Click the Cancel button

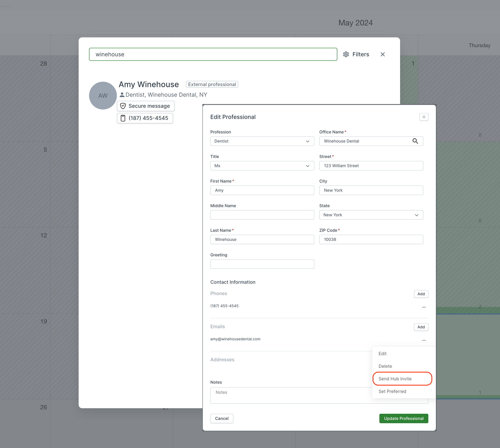222,418
